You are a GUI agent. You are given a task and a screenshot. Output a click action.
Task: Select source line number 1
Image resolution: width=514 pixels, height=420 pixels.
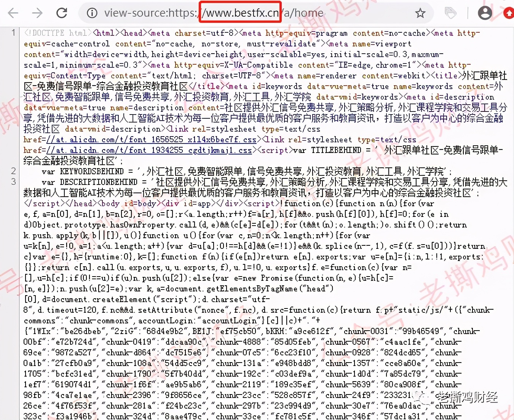tap(14, 33)
